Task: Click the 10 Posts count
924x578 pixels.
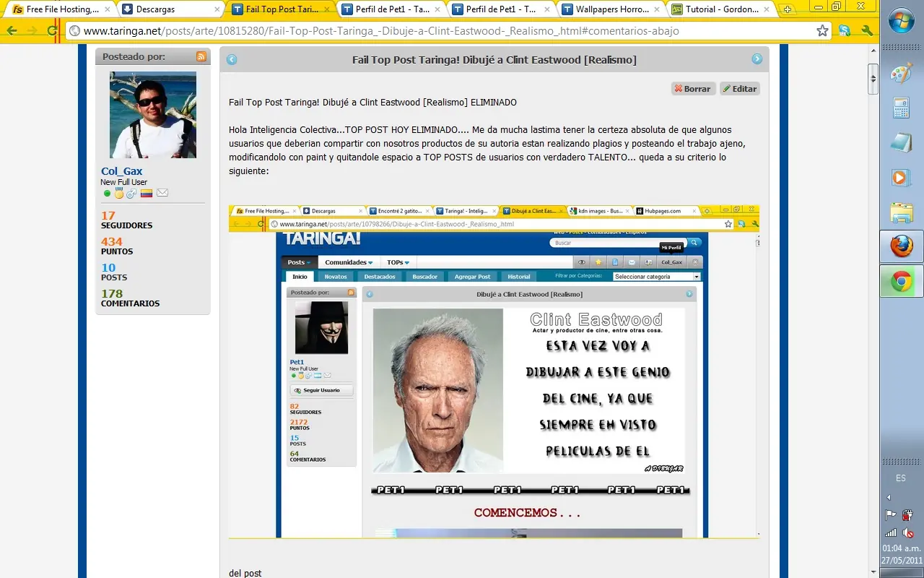Action: [108, 267]
